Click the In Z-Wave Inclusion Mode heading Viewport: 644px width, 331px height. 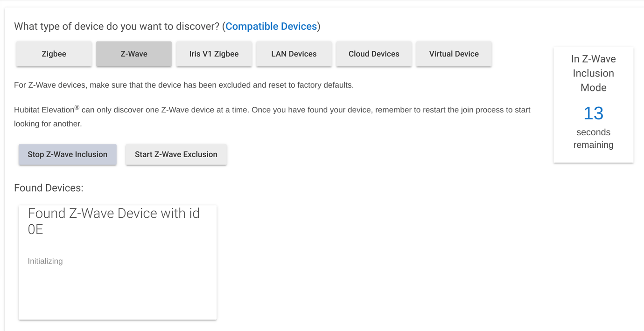tap(593, 73)
